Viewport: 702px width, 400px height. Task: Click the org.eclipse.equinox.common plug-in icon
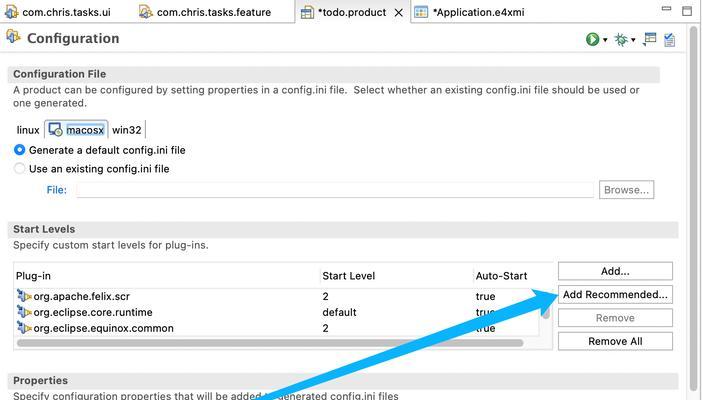pos(24,328)
